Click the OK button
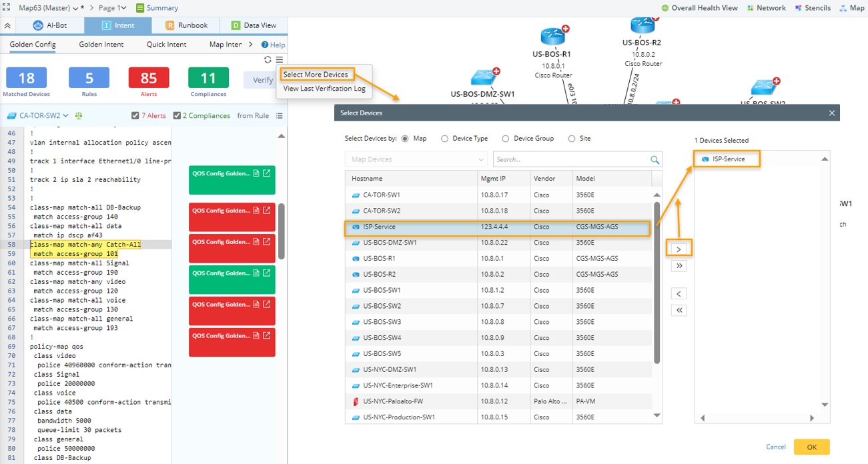 tap(811, 447)
